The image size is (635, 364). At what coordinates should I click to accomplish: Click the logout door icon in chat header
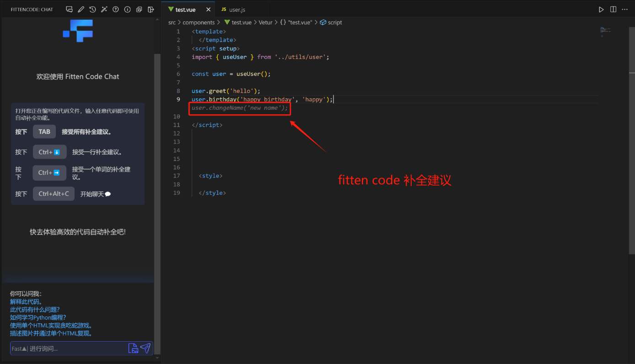pyautogui.click(x=151, y=9)
